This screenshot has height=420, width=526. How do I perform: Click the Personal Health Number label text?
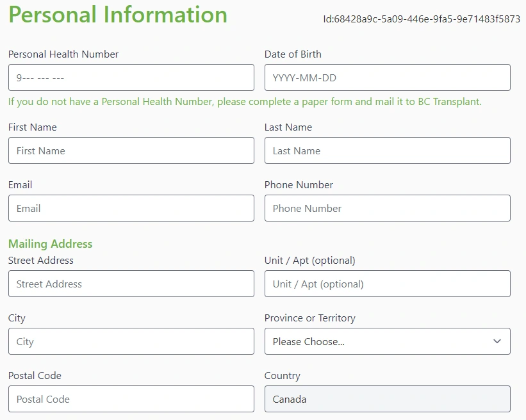coord(63,54)
